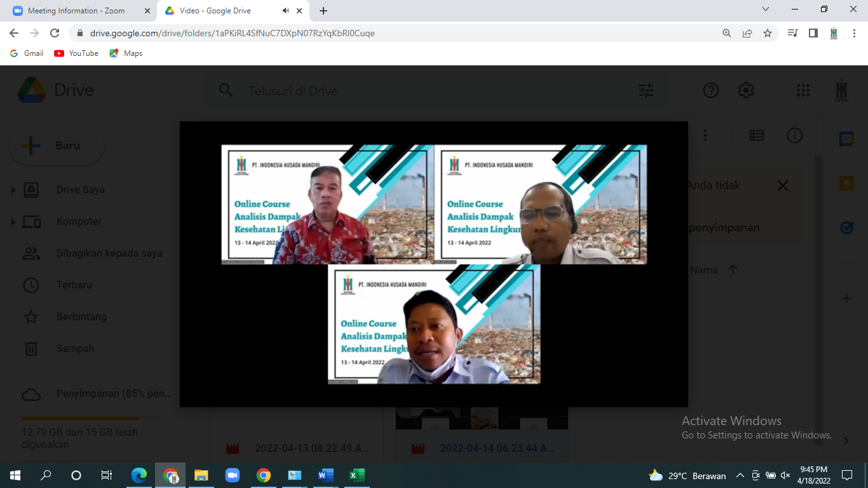Expand the Drive Saya tree
Image resolution: width=868 pixels, height=488 pixels.
(13, 189)
